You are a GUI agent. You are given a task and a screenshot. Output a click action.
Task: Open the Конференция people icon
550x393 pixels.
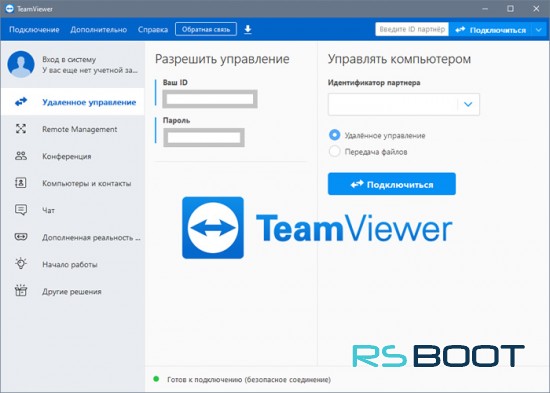coord(21,156)
